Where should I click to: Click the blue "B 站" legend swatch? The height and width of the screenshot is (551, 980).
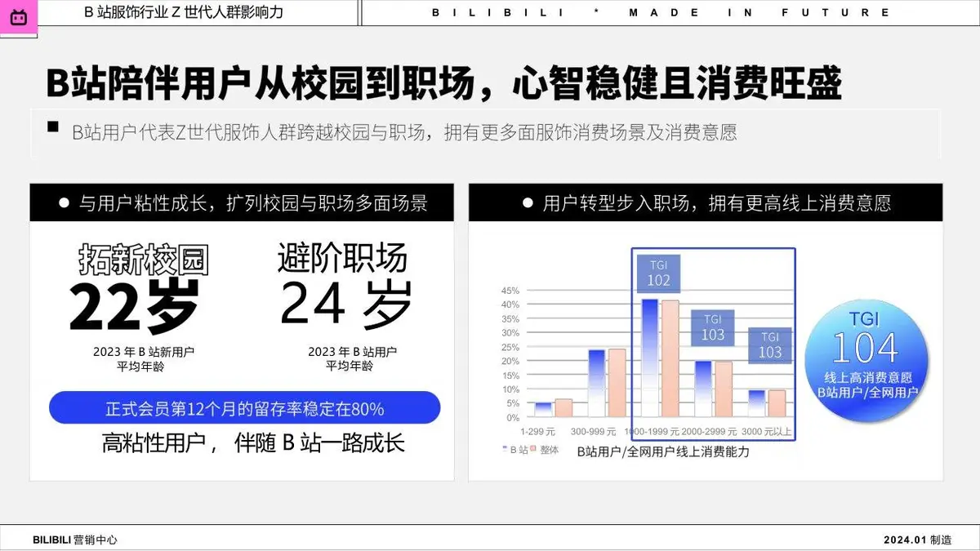(x=504, y=450)
